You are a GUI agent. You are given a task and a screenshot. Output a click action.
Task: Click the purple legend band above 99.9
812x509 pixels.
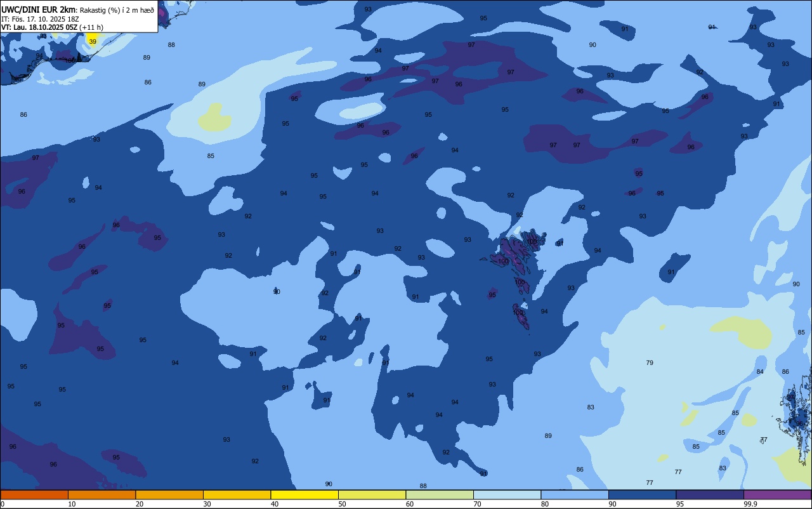coord(777,494)
